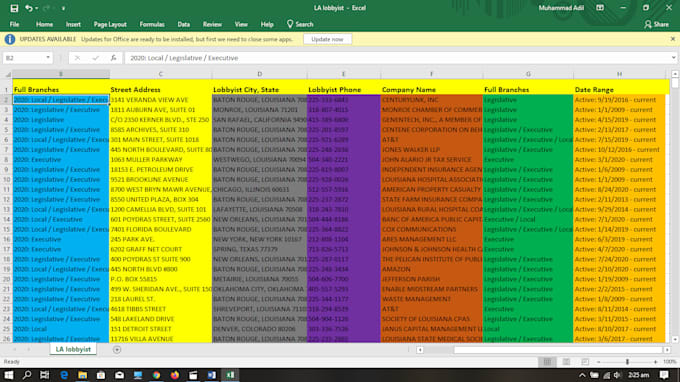Switch to the Home ribbon tab

pyautogui.click(x=44, y=24)
